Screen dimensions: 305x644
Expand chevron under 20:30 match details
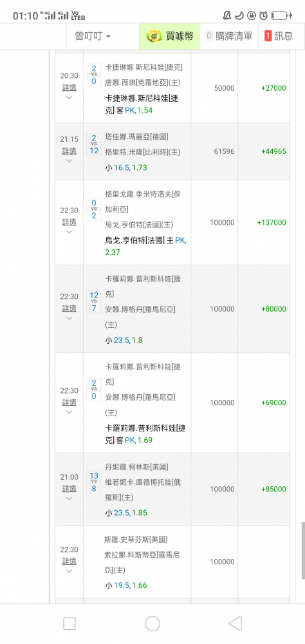69,98
